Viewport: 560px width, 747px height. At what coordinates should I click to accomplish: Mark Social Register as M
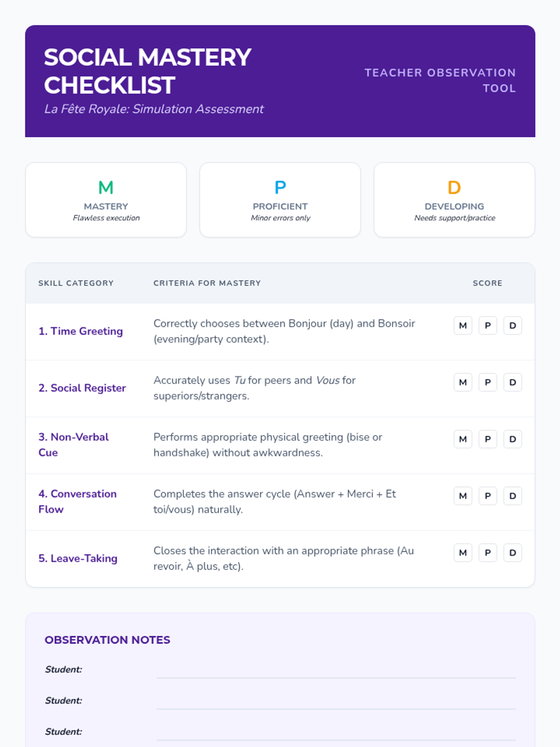(462, 382)
